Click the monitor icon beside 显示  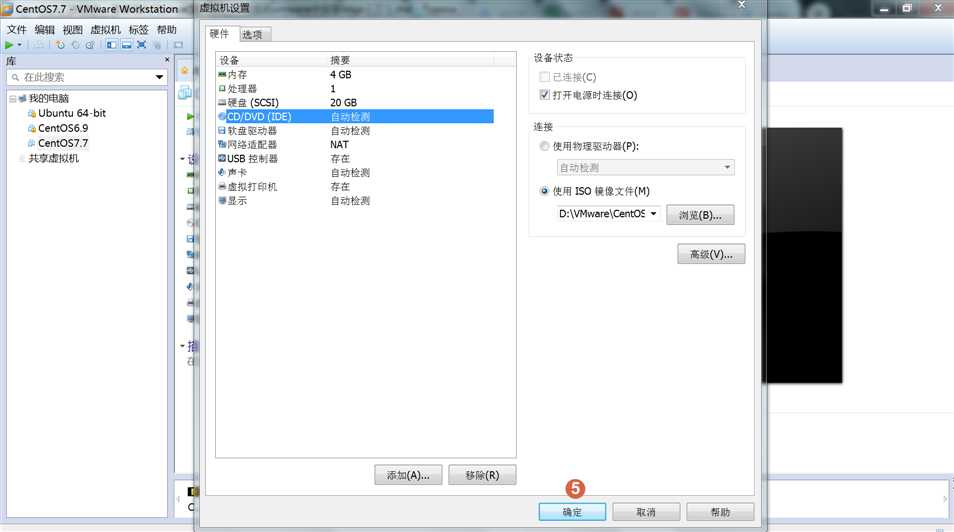click(222, 200)
